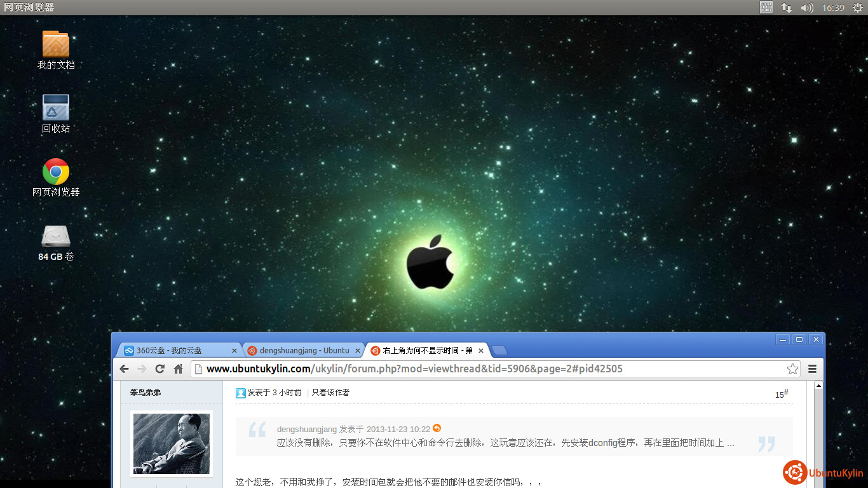
Task: Click the browser back arrow button
Action: tap(125, 369)
